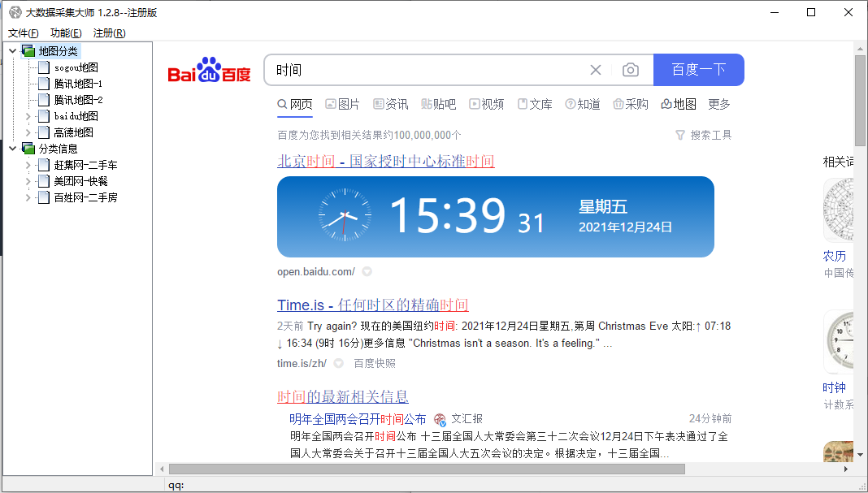Open the dropdown arrow beside open.baidu.com/
Screen dimensions: 868x493
click(367, 271)
